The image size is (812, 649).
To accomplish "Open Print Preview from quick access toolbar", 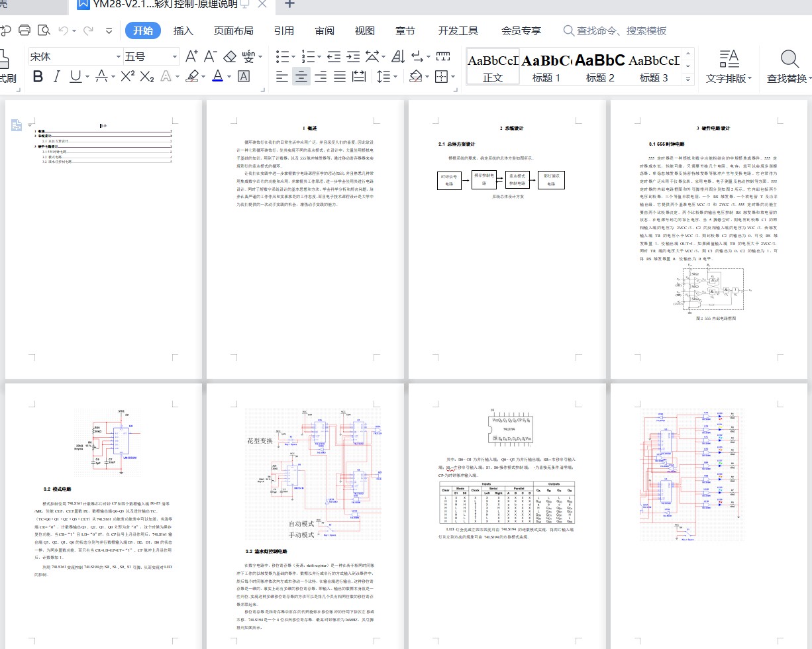I will tap(44, 30).
